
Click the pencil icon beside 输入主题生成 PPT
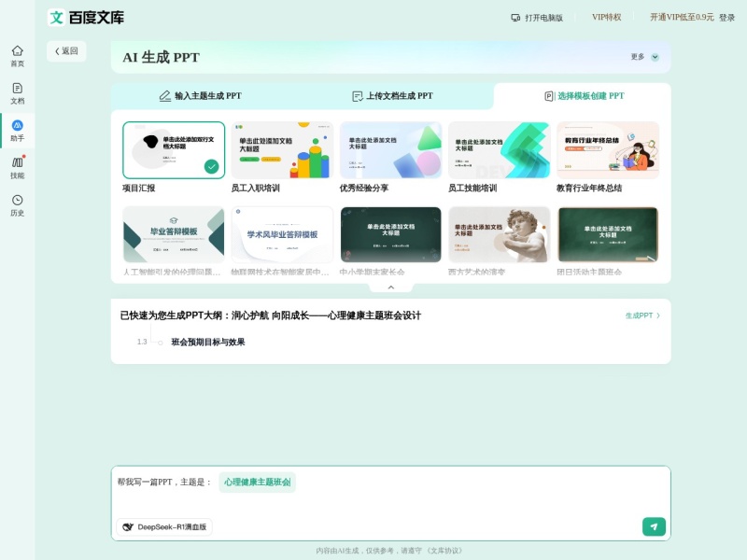165,96
